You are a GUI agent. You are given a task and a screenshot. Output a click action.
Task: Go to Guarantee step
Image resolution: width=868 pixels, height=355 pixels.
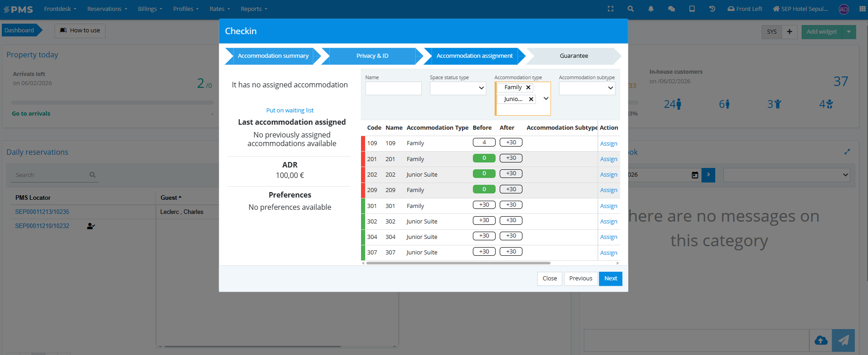(x=574, y=56)
